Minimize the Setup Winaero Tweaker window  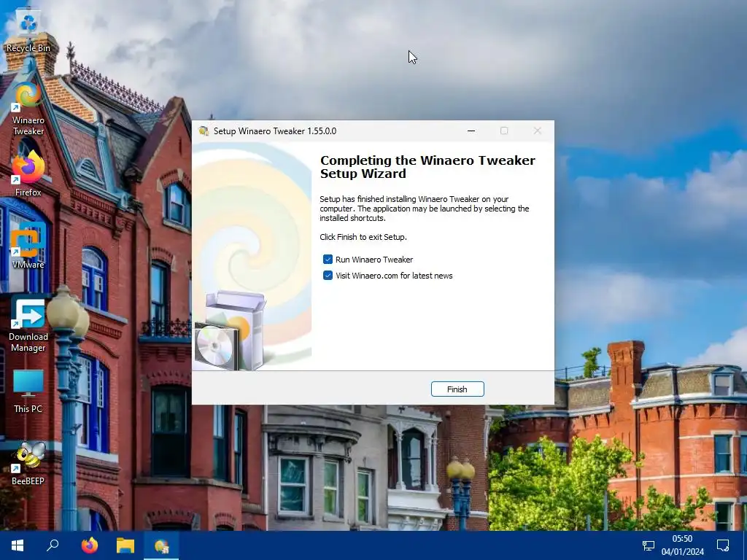point(471,131)
